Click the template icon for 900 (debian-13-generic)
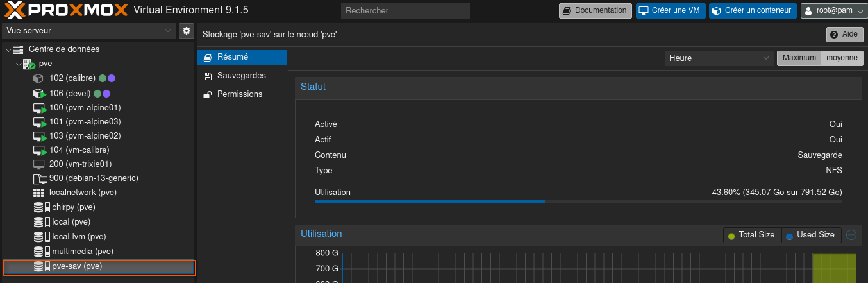This screenshot has height=283, width=868. (x=39, y=178)
